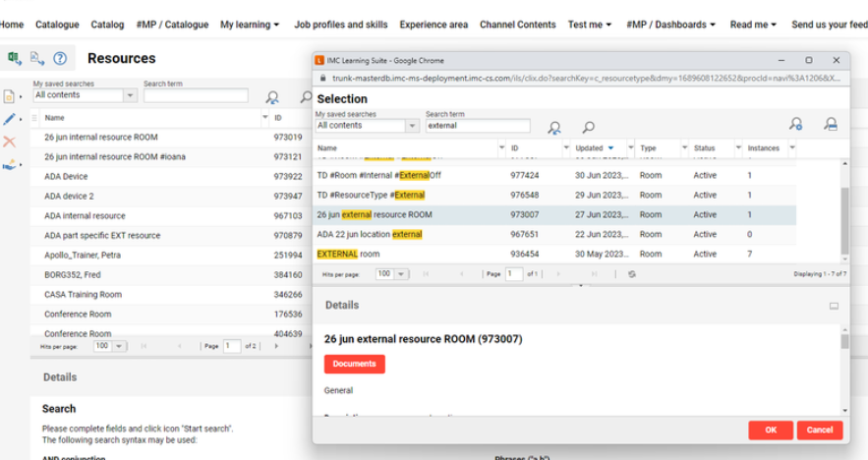
Task: Open Status column menu arrow in Selection
Action: (738, 147)
